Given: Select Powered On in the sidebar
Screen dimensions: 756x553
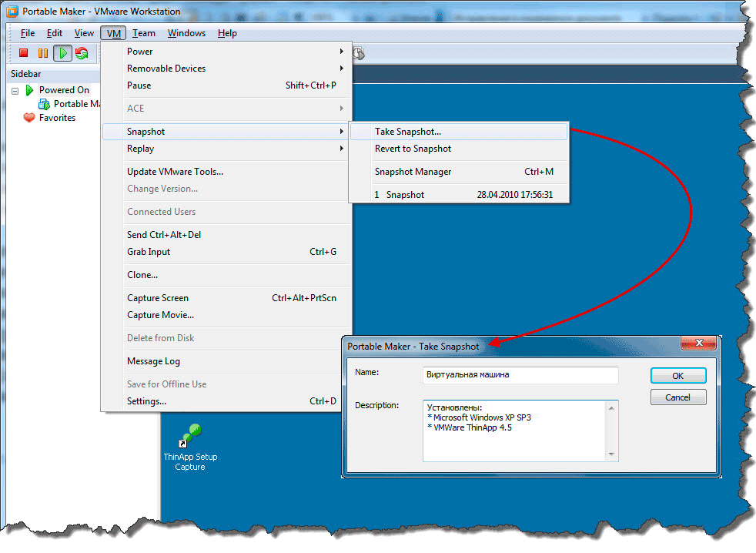Looking at the screenshot, I should tap(64, 90).
